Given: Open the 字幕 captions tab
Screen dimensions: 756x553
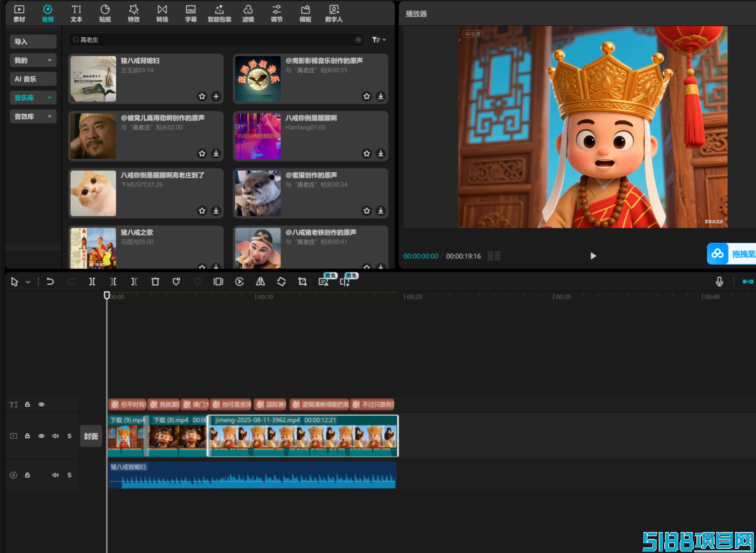Looking at the screenshot, I should pos(191,13).
